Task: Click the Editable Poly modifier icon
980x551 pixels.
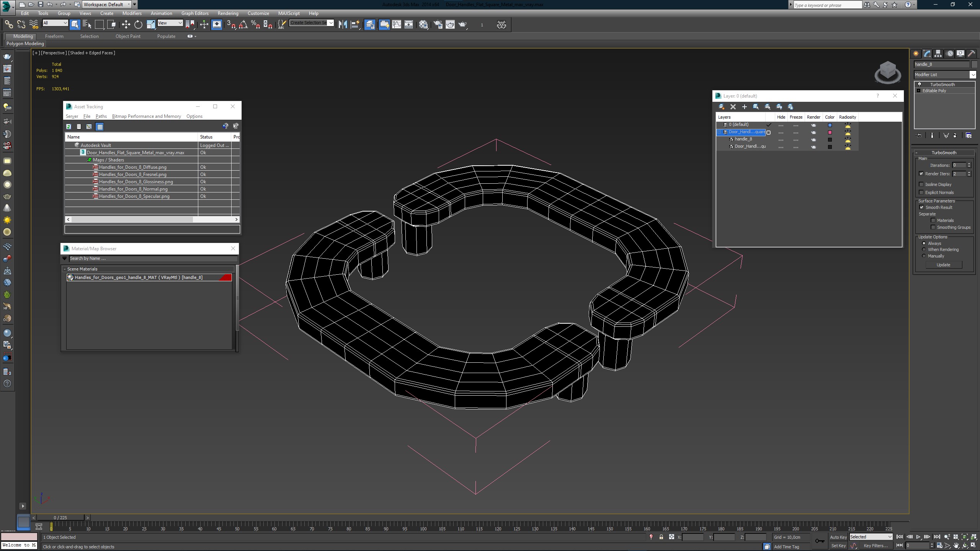Action: [x=918, y=91]
